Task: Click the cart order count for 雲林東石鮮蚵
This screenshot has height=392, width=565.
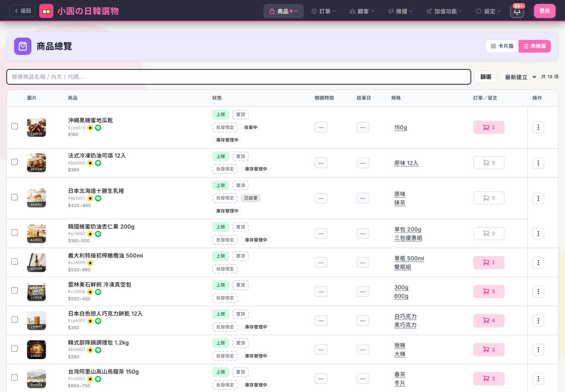Action: [x=489, y=292]
